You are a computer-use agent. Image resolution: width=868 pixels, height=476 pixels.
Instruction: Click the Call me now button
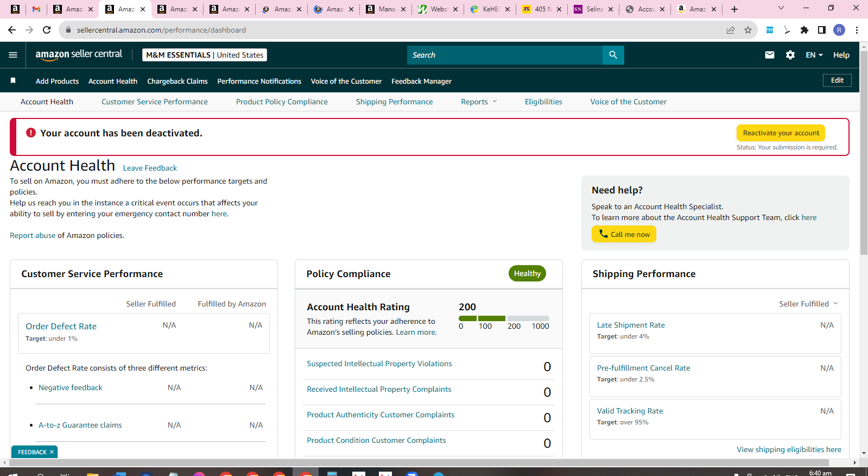(x=624, y=234)
